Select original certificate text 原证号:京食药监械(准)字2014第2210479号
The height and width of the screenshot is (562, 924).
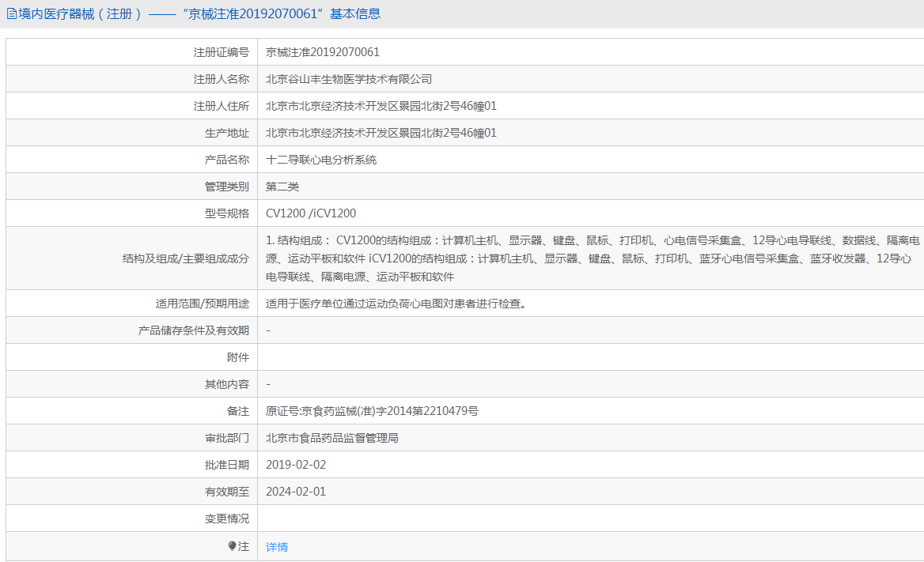[372, 410]
